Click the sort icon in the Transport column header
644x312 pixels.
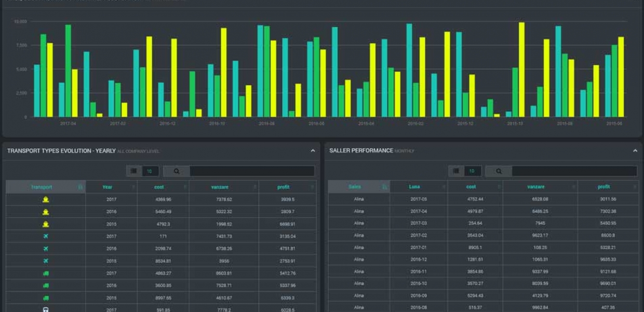(x=80, y=187)
